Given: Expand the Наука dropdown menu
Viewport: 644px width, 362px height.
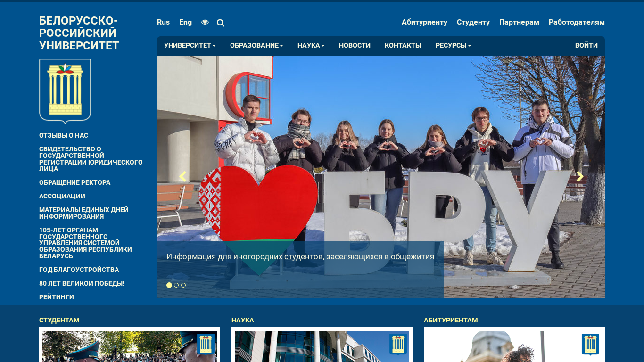Looking at the screenshot, I should coord(311,46).
